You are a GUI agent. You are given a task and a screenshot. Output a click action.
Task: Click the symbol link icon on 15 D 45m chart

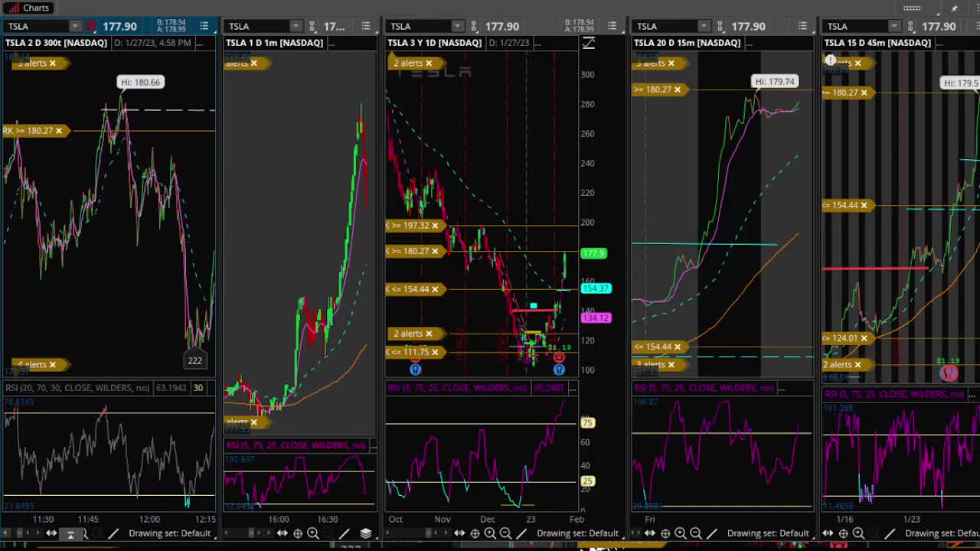[910, 26]
